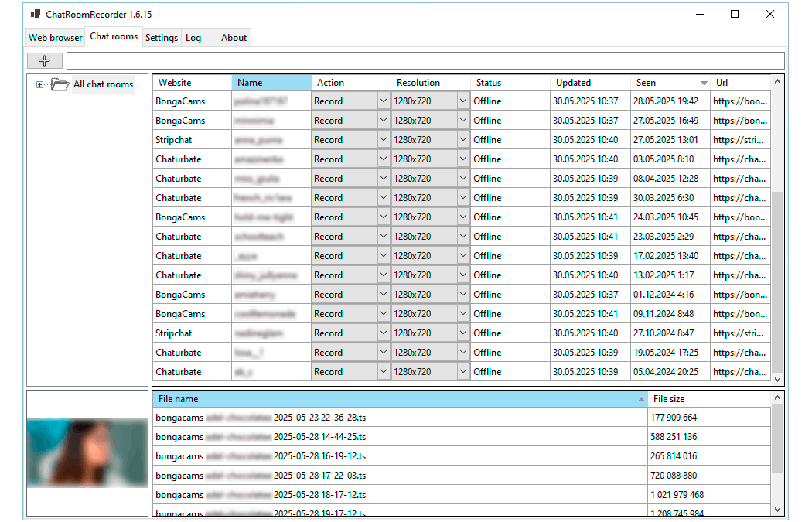
Task: Click the down arrow of the file list scrollbar
Action: tap(778, 509)
